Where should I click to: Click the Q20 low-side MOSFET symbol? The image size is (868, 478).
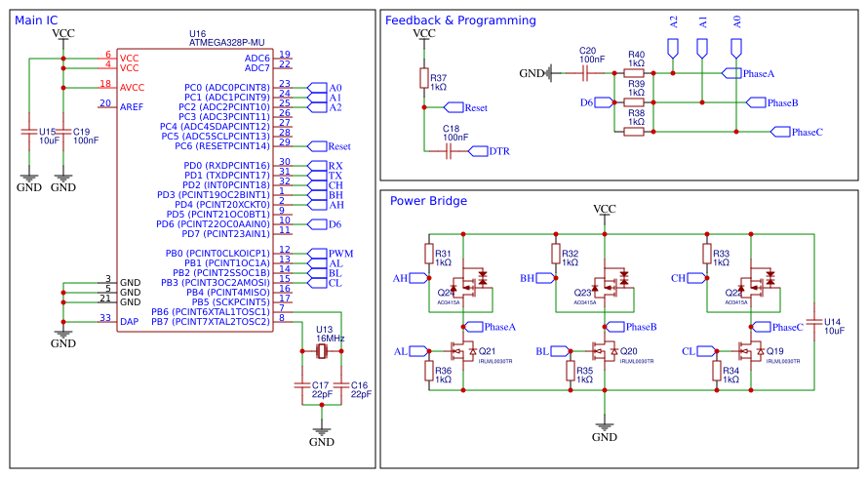point(605,351)
